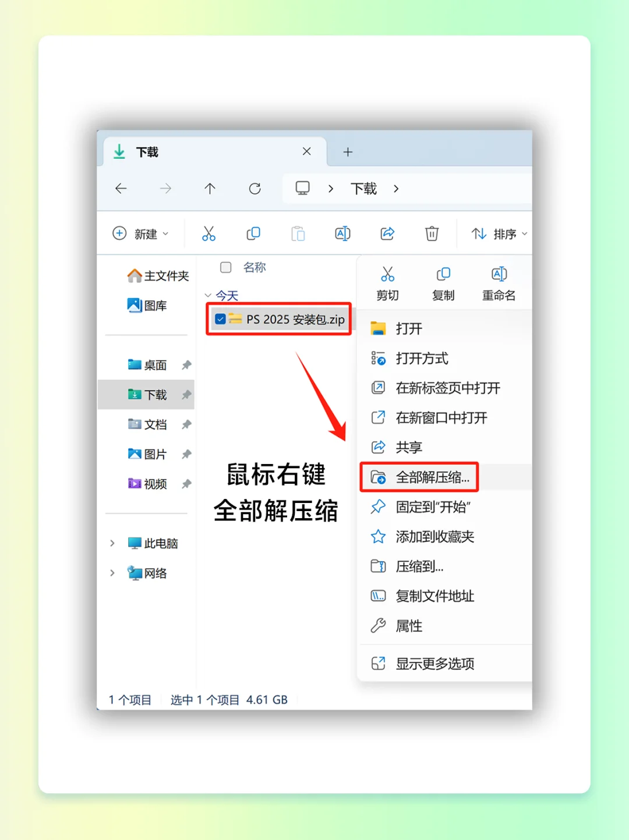Collapse the 今天 group
Image resolution: width=629 pixels, height=840 pixels.
tap(208, 296)
